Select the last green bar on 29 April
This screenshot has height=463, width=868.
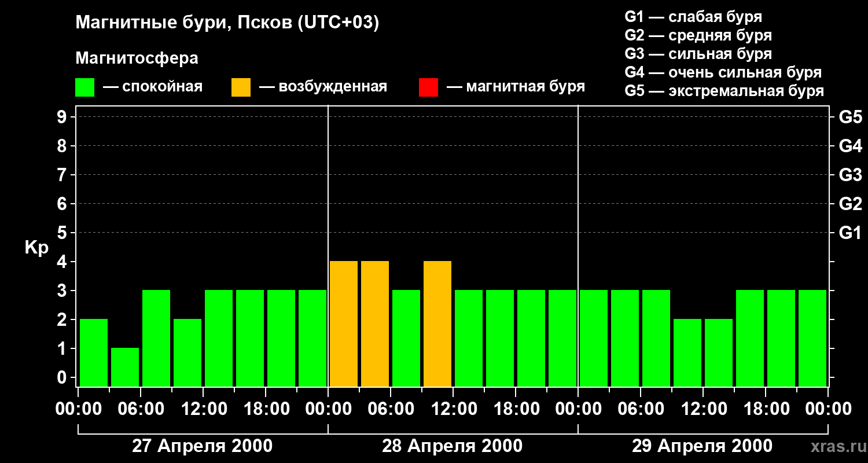pyautogui.click(x=812, y=338)
